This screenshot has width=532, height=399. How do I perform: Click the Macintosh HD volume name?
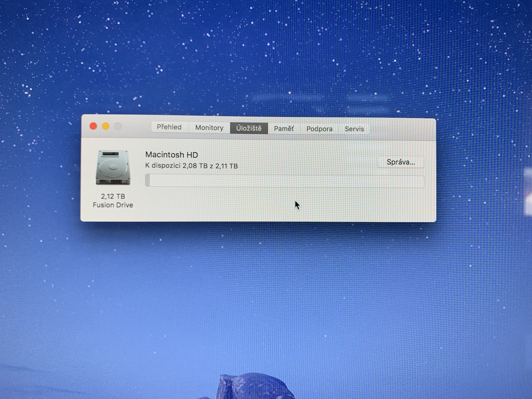172,155
